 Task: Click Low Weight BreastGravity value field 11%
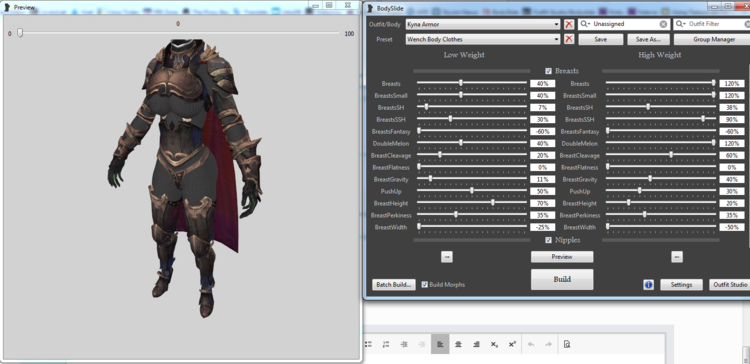pos(542,179)
